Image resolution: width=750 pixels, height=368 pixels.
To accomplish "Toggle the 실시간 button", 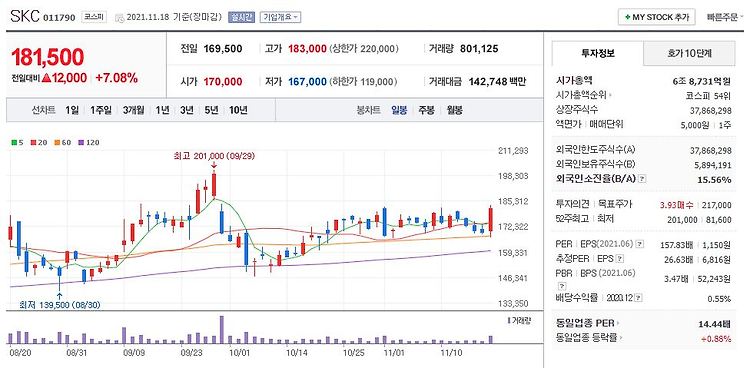I will click(242, 17).
